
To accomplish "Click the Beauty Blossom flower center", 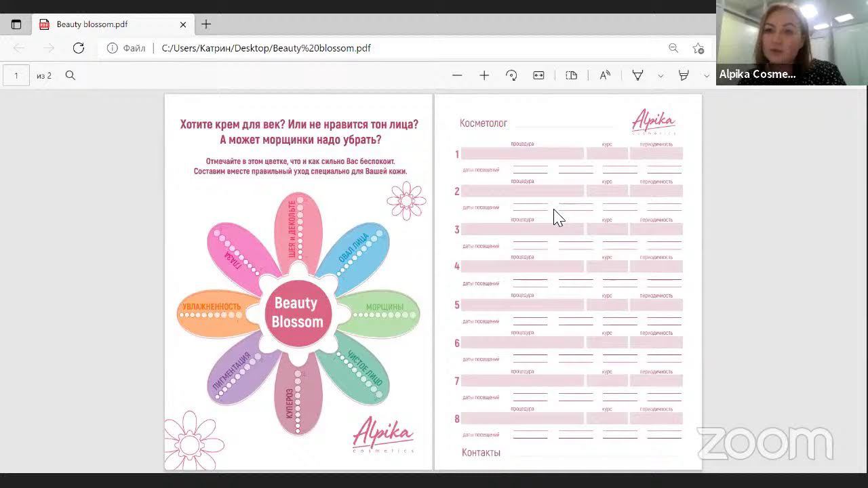I will [x=298, y=312].
